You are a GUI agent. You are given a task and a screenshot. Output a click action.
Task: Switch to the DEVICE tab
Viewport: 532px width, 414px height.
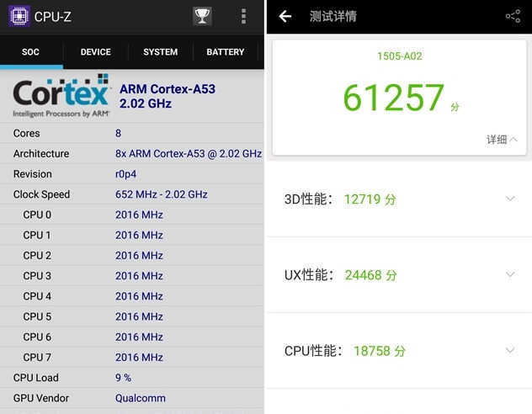95,52
